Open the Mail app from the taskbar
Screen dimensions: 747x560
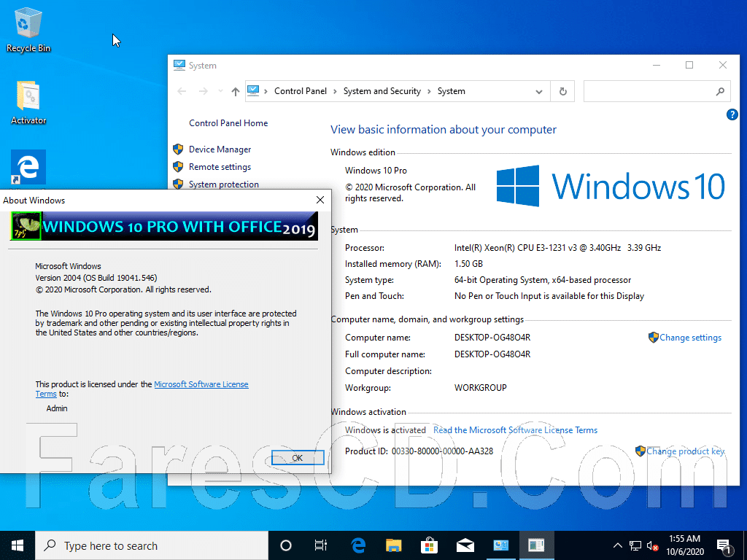click(465, 545)
